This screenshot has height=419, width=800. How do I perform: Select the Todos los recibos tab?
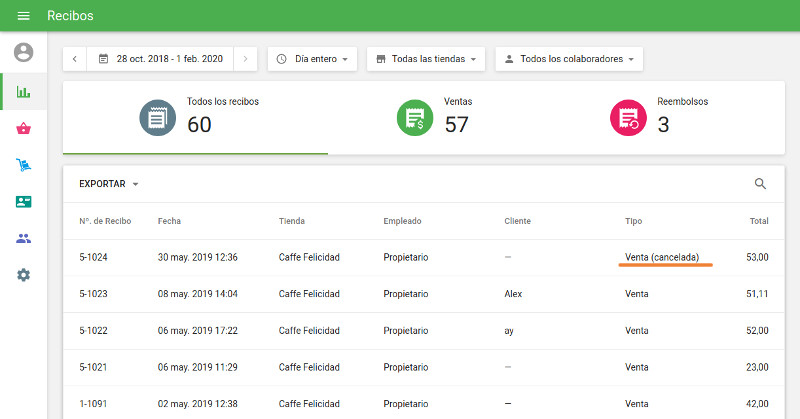[x=195, y=118]
